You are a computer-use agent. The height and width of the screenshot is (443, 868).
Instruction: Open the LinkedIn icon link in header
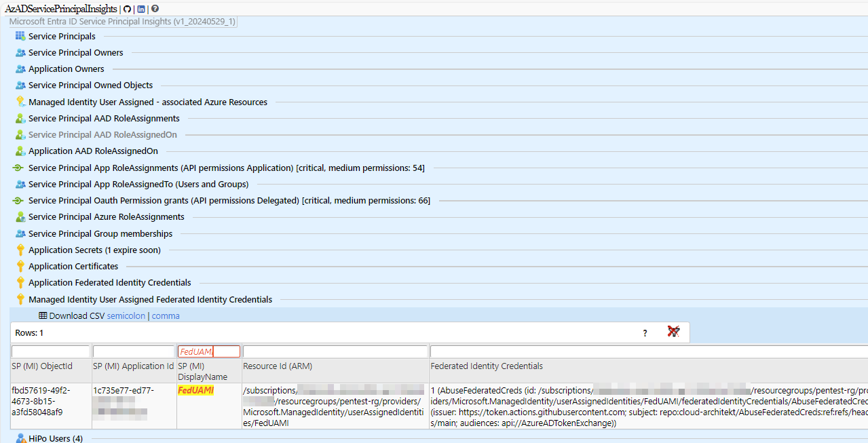(x=140, y=9)
